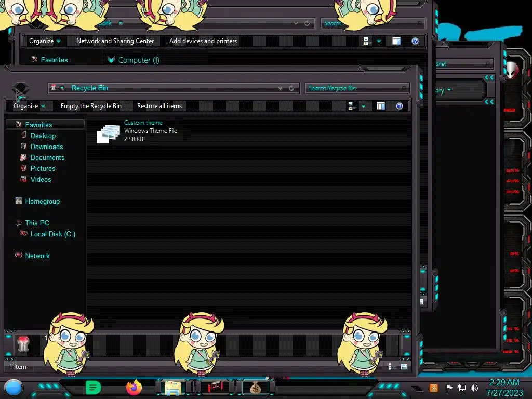Click the red Network icon in sidebar

pos(19,255)
